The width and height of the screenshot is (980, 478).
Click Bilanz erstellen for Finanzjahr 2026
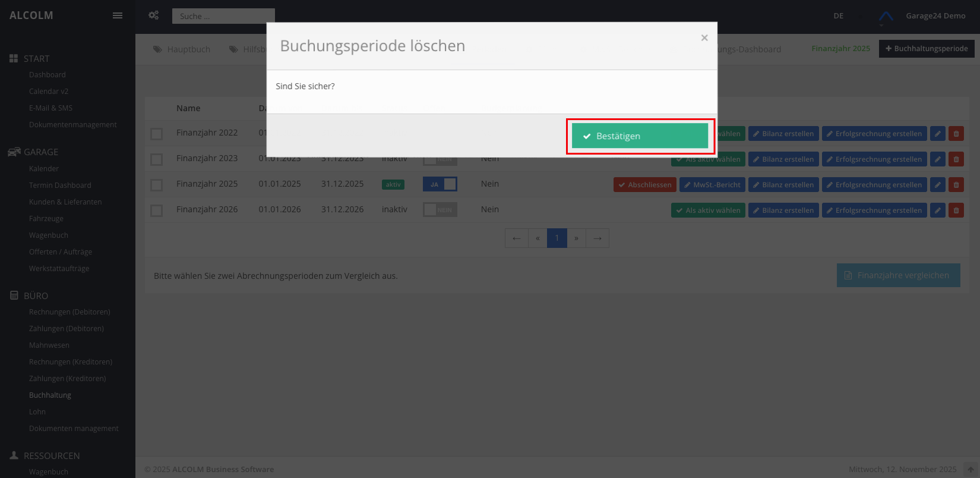pyautogui.click(x=783, y=210)
